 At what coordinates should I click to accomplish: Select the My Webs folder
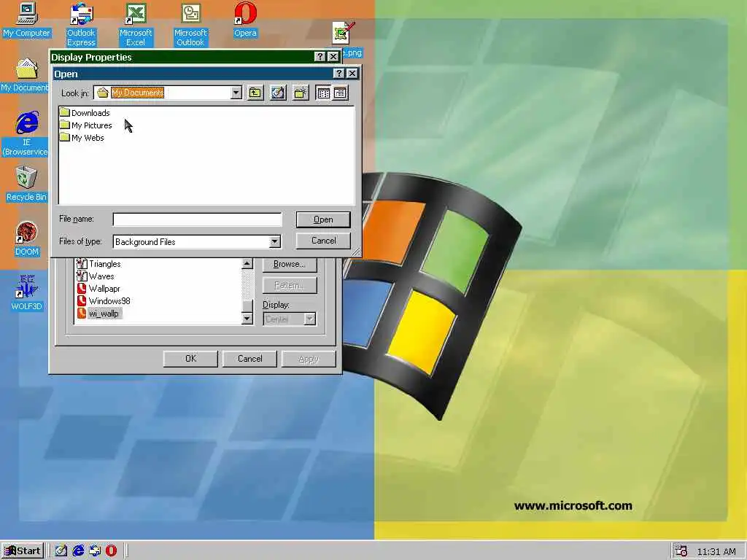tap(82, 138)
